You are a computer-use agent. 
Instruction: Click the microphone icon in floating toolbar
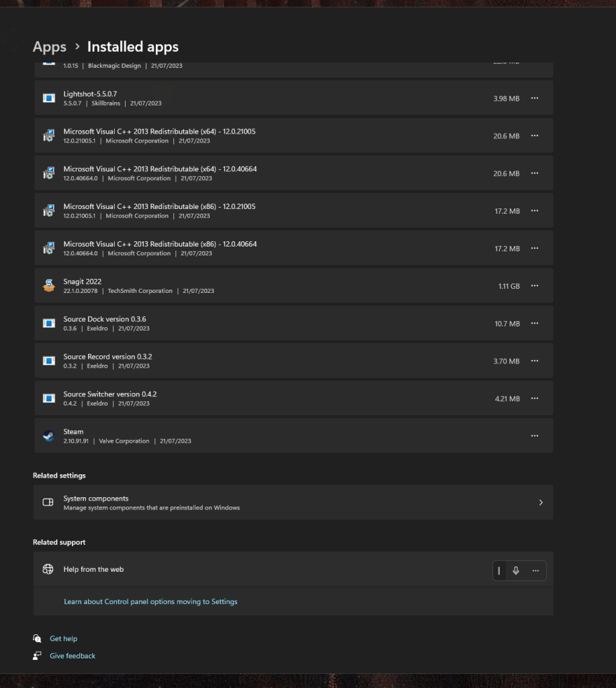[516, 570]
